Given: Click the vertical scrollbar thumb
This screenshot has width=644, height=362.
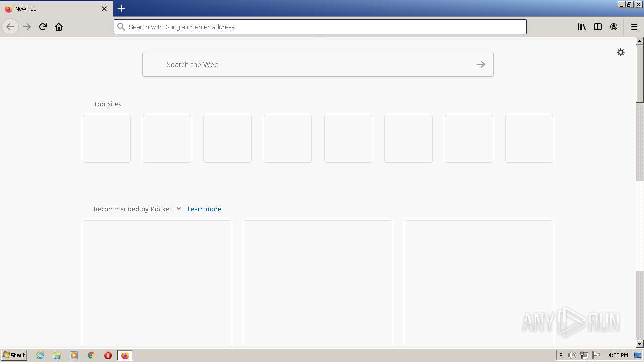Looking at the screenshot, I should 640,73.
